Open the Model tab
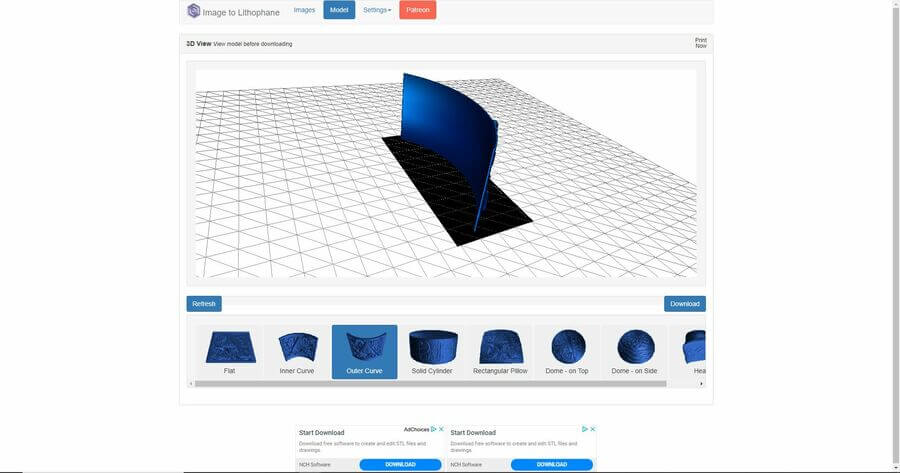The width and height of the screenshot is (900, 473). click(x=339, y=10)
